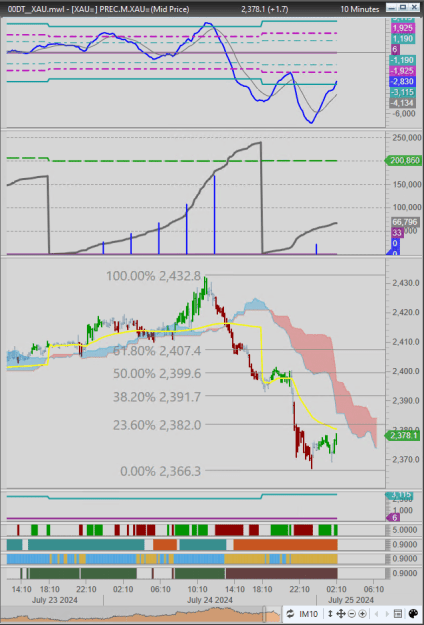
Task: Click the -1,925 magenta value tag
Action: (404, 71)
